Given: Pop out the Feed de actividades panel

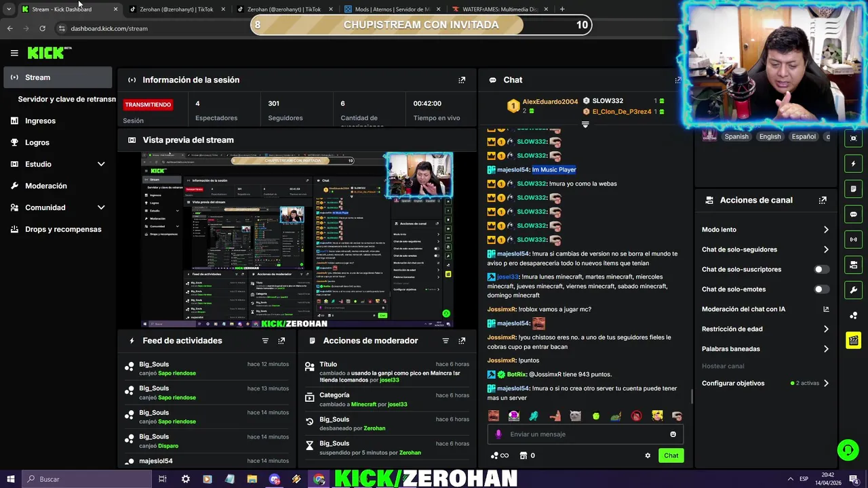Looking at the screenshot, I should click(x=281, y=341).
